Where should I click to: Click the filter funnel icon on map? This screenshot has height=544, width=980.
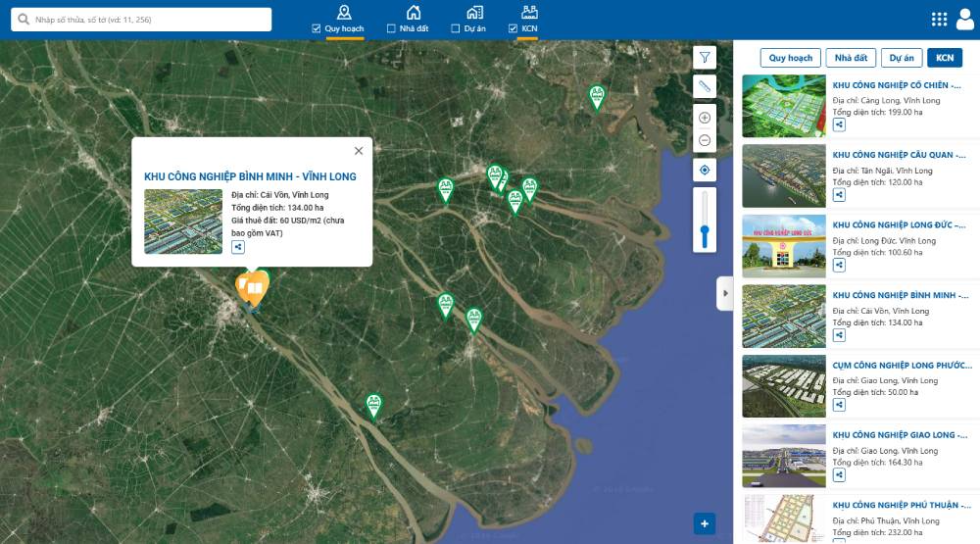tap(705, 58)
